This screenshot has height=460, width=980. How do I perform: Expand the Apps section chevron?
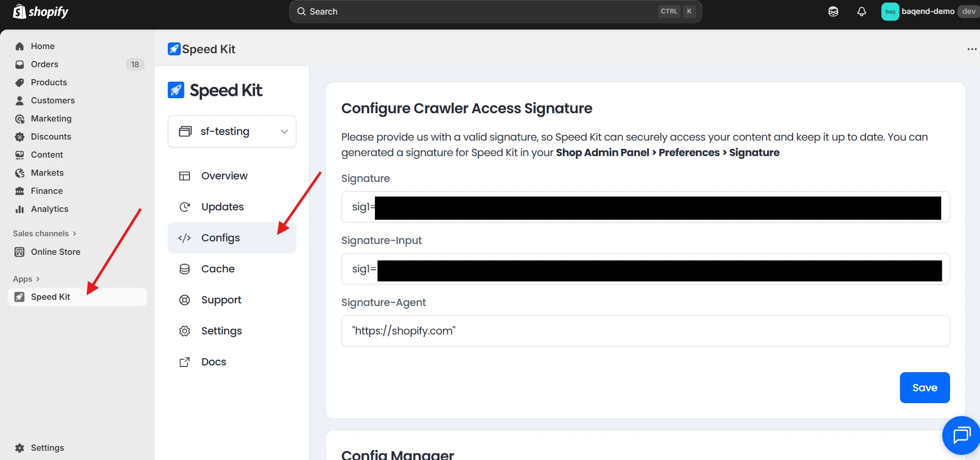click(x=38, y=279)
